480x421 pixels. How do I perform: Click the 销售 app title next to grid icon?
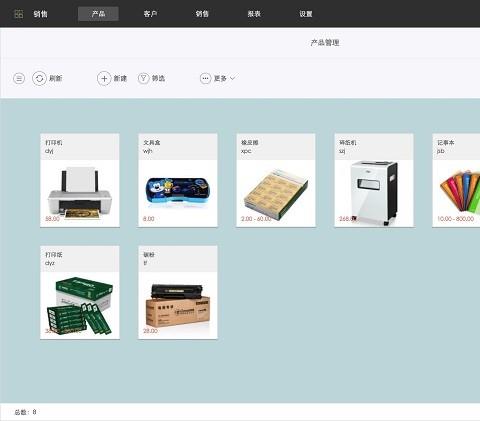point(40,14)
